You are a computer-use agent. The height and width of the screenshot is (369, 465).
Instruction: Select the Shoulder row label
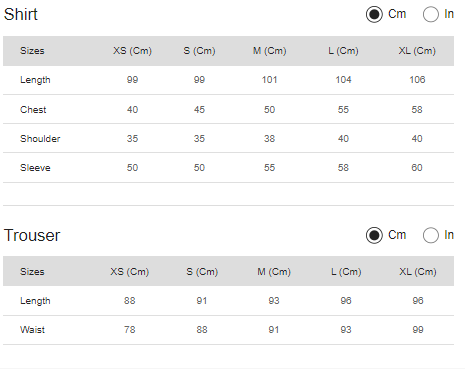(x=40, y=139)
